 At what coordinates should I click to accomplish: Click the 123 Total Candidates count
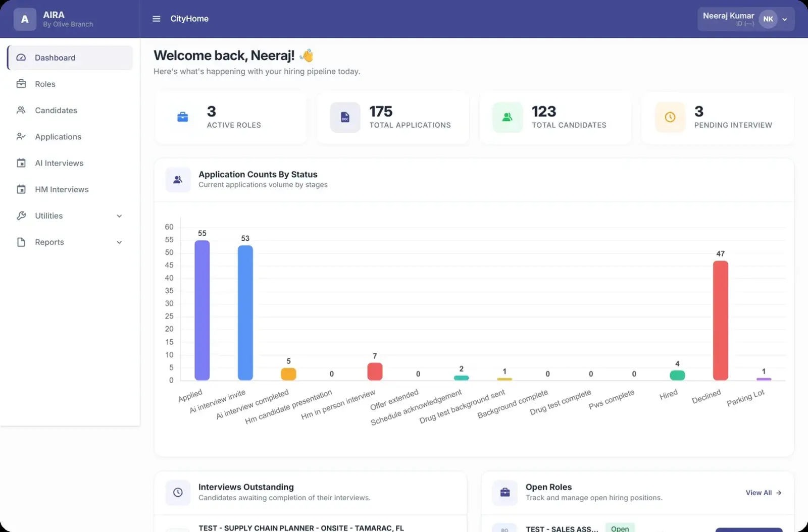(x=544, y=111)
